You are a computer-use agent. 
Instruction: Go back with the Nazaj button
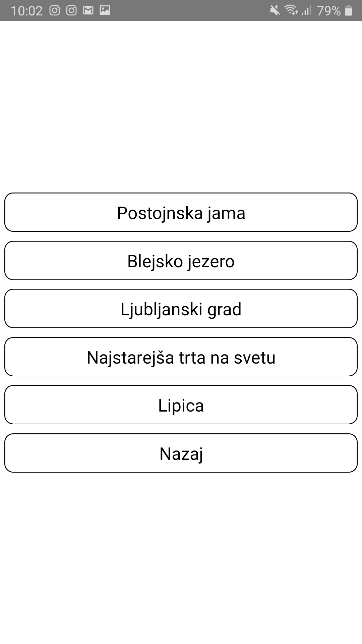(x=181, y=453)
